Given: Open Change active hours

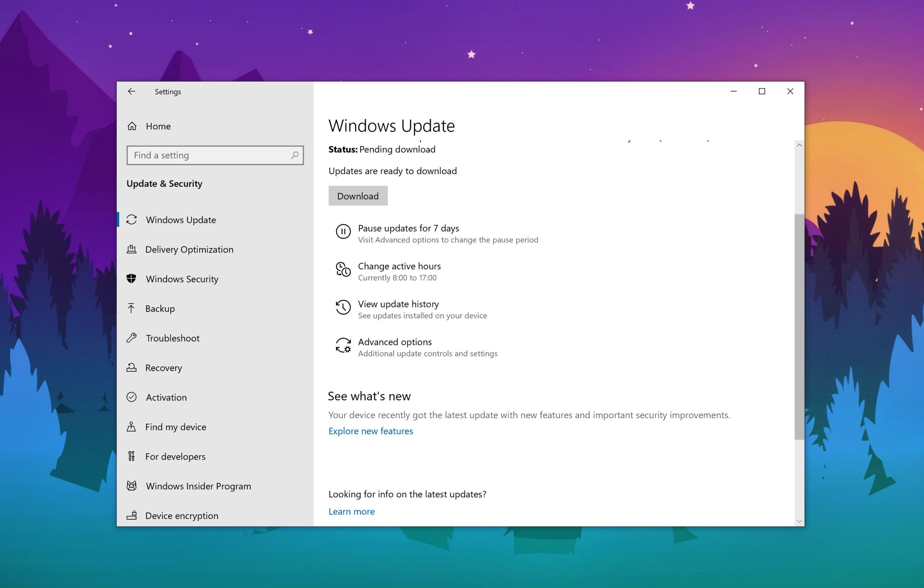Looking at the screenshot, I should coord(388,272).
